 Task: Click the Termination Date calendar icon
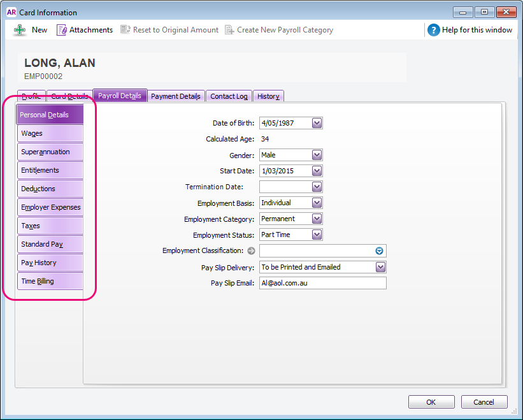point(317,187)
